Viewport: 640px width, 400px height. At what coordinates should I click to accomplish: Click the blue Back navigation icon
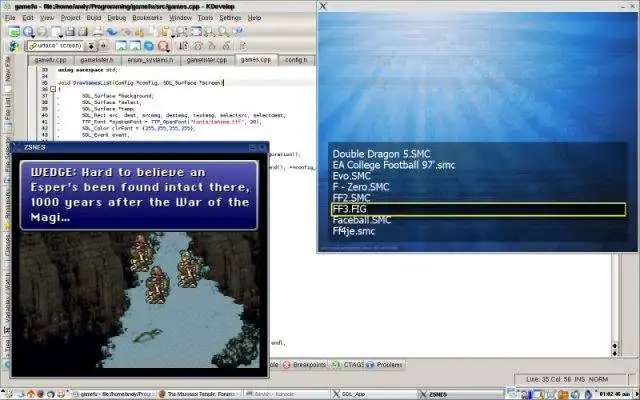click(x=28, y=31)
